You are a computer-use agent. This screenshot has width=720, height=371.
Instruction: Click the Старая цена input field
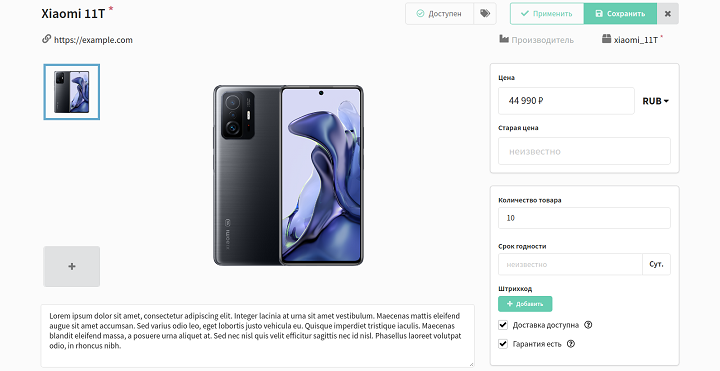[584, 151]
